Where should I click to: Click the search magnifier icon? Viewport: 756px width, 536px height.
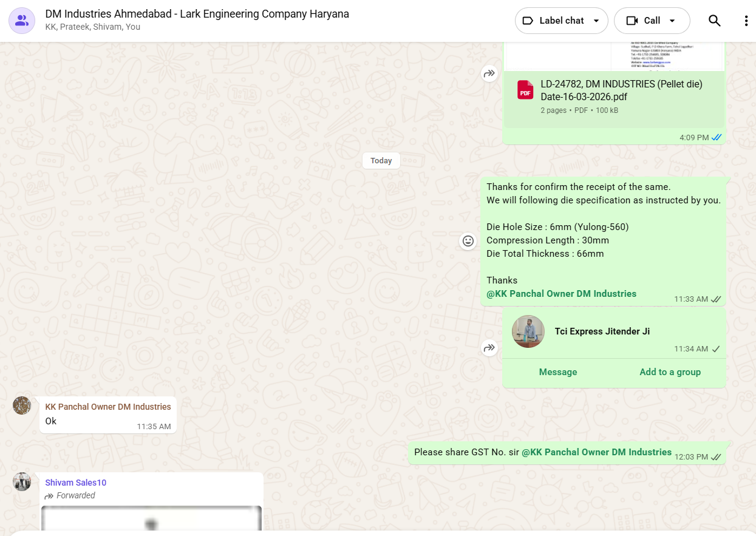coord(715,21)
